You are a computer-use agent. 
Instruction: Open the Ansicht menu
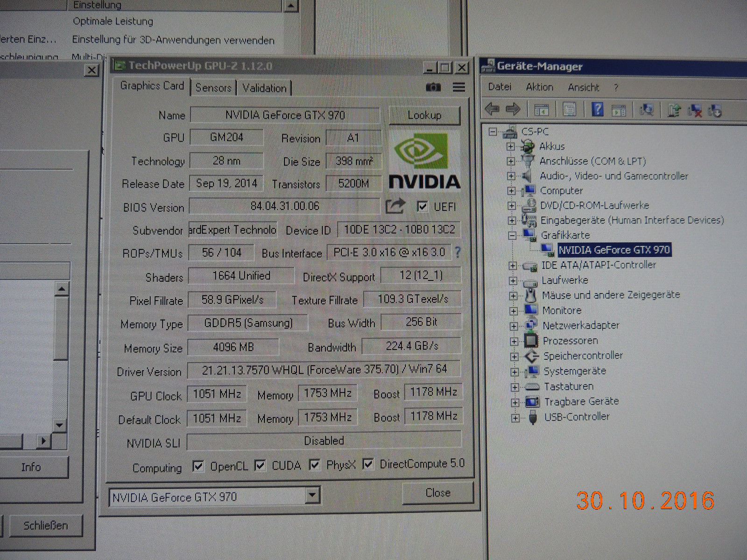[x=584, y=87]
